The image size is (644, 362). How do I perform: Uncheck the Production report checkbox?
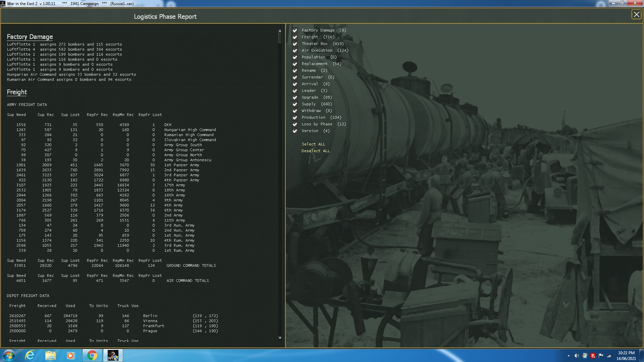(x=295, y=118)
